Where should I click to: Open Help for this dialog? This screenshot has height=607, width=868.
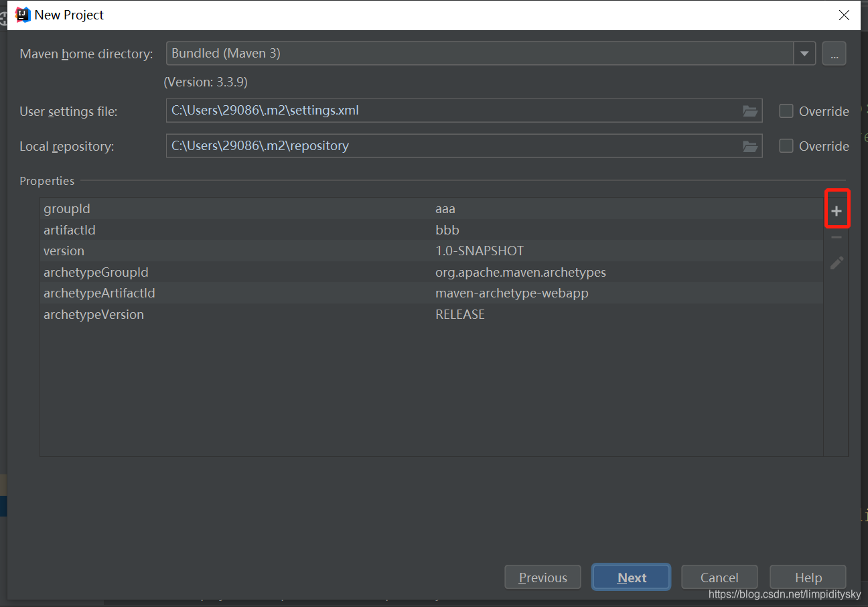(808, 578)
